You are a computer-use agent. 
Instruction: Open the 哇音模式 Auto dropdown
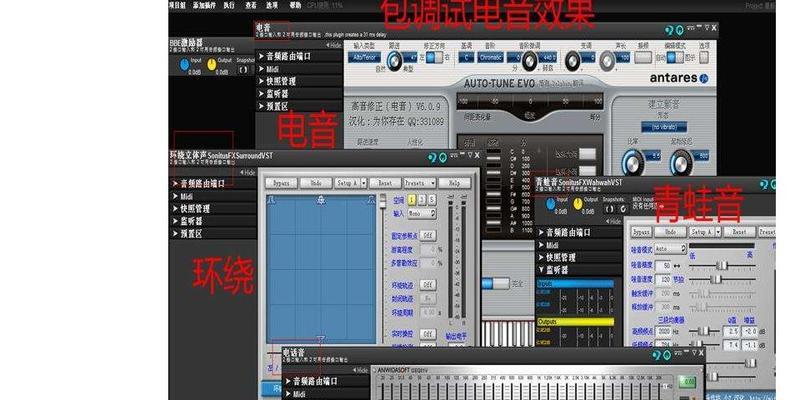[x=670, y=248]
